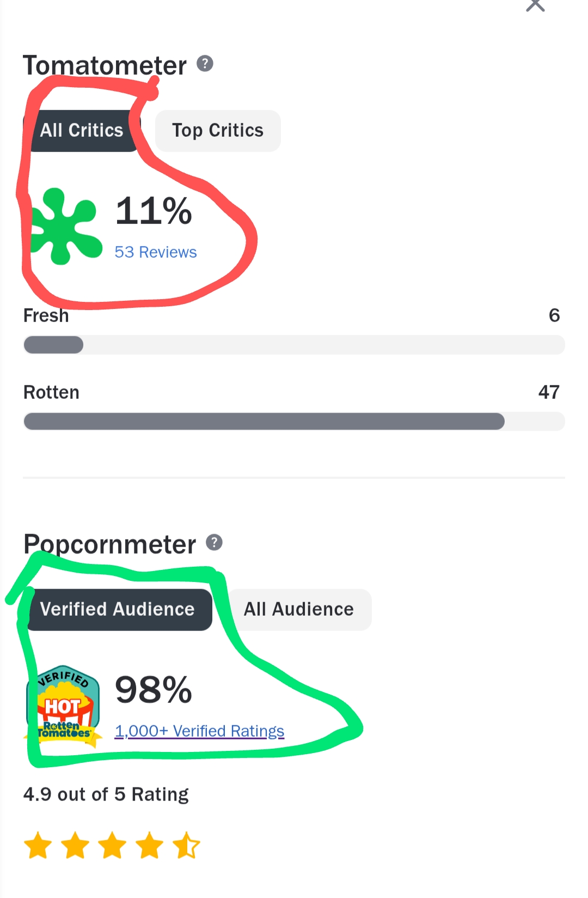Image resolution: width=588 pixels, height=898 pixels.
Task: Click the third gold rating star
Action: coord(112,846)
